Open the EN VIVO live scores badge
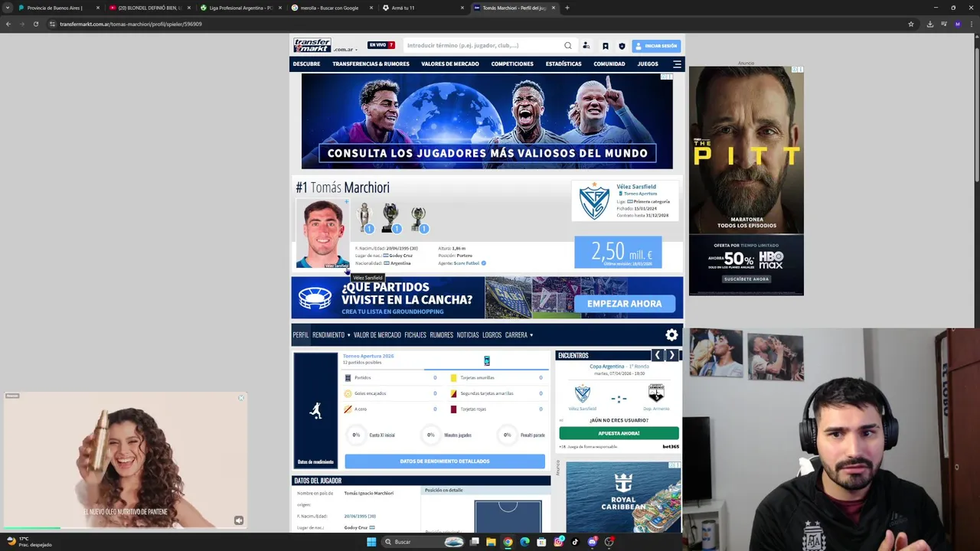Screen dimensions: 980x551 click(x=381, y=45)
